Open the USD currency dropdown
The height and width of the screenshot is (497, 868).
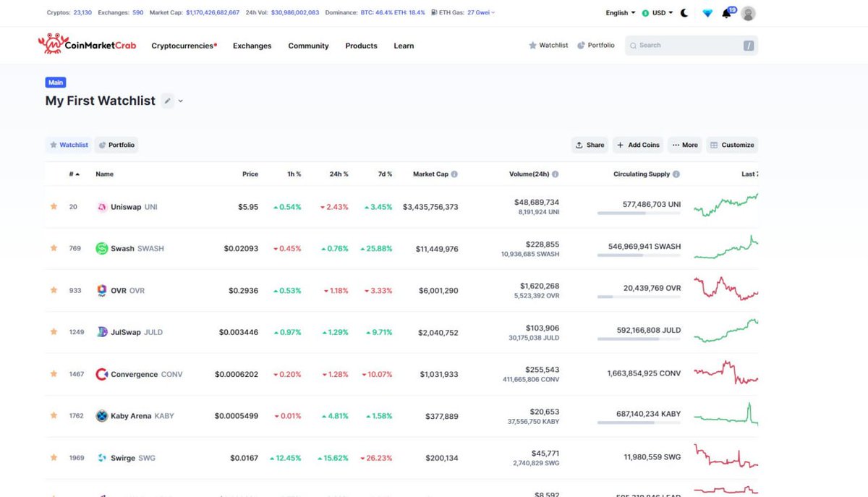658,13
